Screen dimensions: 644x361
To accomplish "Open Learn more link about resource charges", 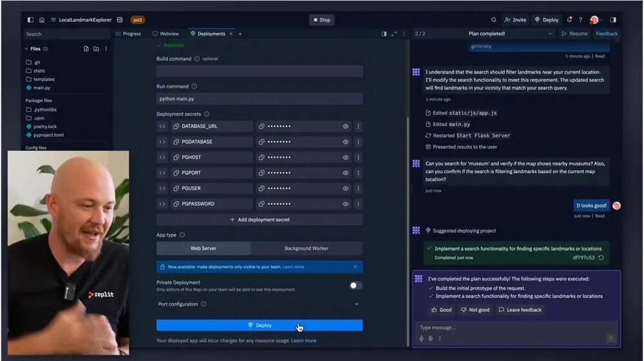I will pyautogui.click(x=303, y=340).
